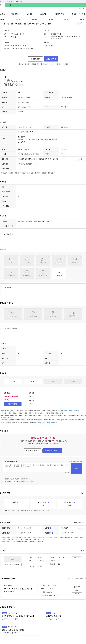Select the 요양보호시설 benefit icon
Screen dimensions: 86x644
(43, 273)
